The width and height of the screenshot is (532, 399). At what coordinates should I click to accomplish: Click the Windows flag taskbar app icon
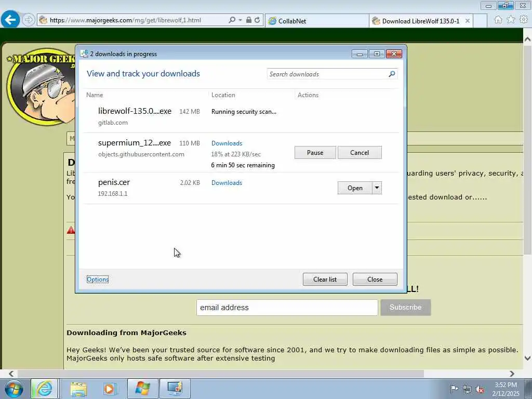pos(142,389)
